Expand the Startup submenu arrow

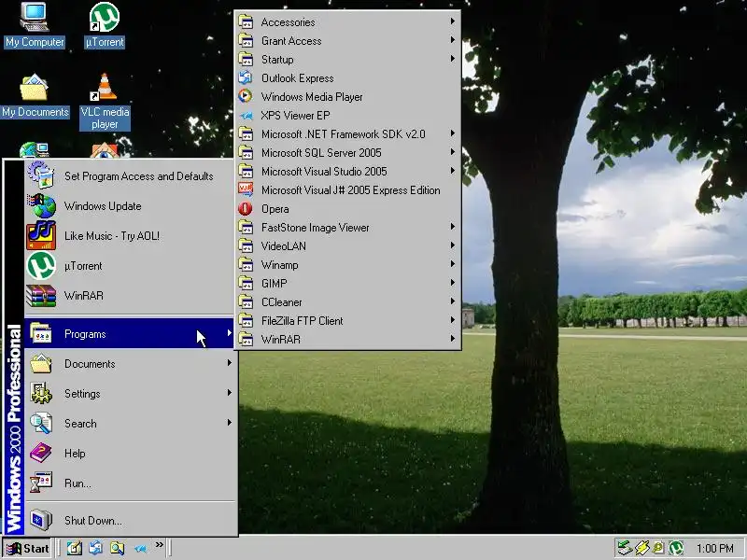[x=453, y=59]
